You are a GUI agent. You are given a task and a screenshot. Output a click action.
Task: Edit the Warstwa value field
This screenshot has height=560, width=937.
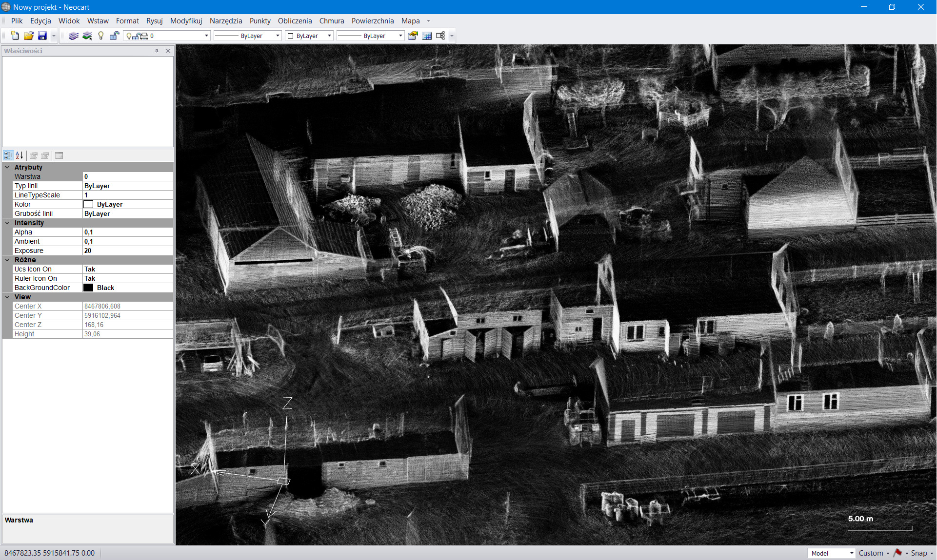128,176
